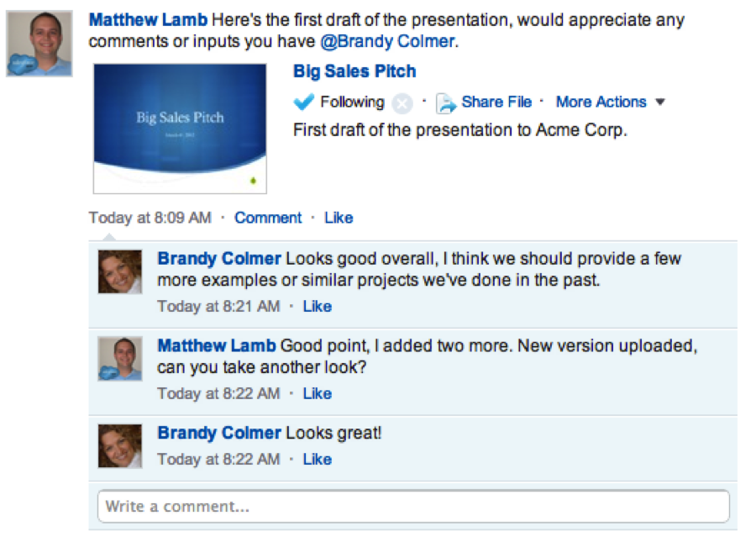
Task: Like Brandy's comment from 8:21 AM
Action: 317,306
